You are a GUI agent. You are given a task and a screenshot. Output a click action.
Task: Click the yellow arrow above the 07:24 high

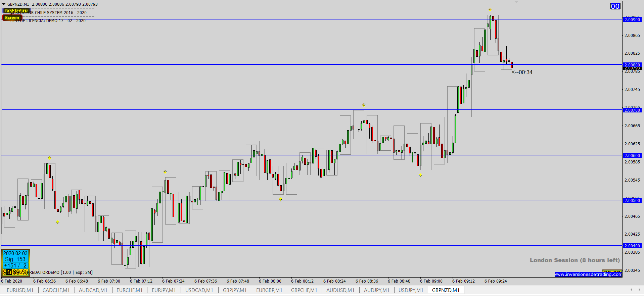point(165,171)
